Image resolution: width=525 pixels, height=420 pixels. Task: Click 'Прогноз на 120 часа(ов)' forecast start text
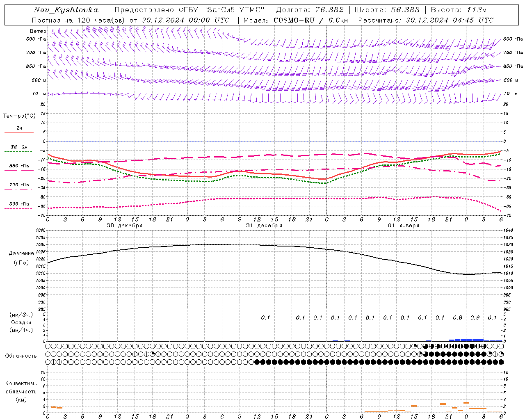pos(79,20)
